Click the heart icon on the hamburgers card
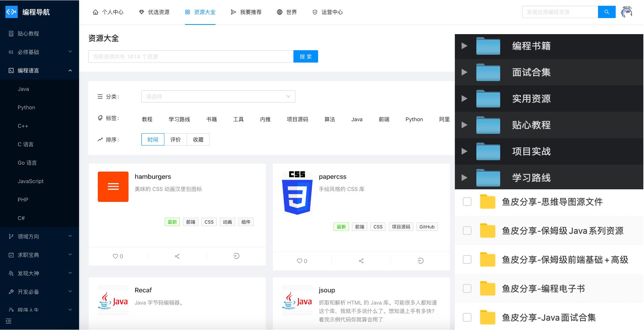Image resolution: width=644 pixels, height=330 pixels. (x=115, y=256)
